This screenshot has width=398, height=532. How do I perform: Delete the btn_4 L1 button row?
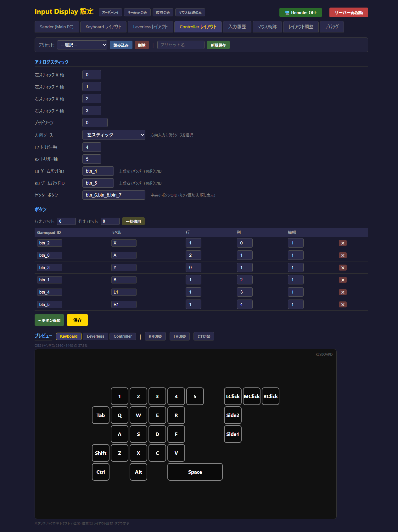point(343,292)
